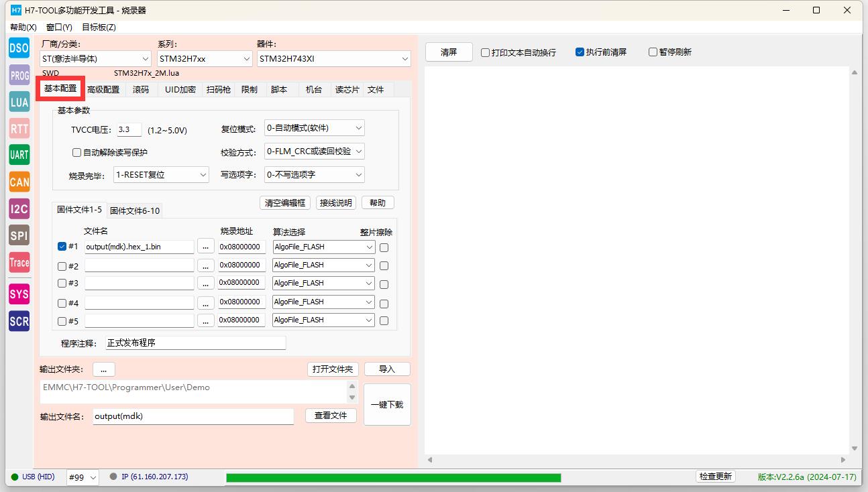Screen dimensions: 868x492
Task: Browse for the output folder
Action: point(104,369)
